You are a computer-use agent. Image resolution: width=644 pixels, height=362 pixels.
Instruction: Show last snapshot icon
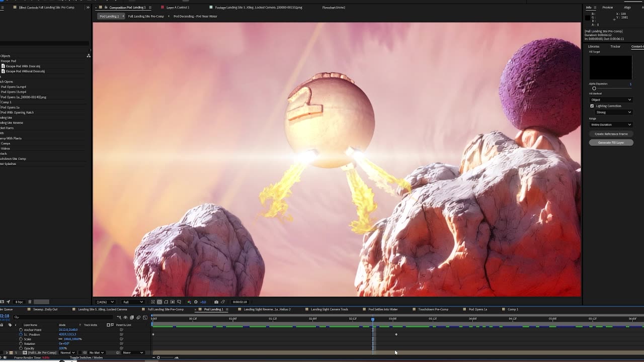tap(223, 302)
